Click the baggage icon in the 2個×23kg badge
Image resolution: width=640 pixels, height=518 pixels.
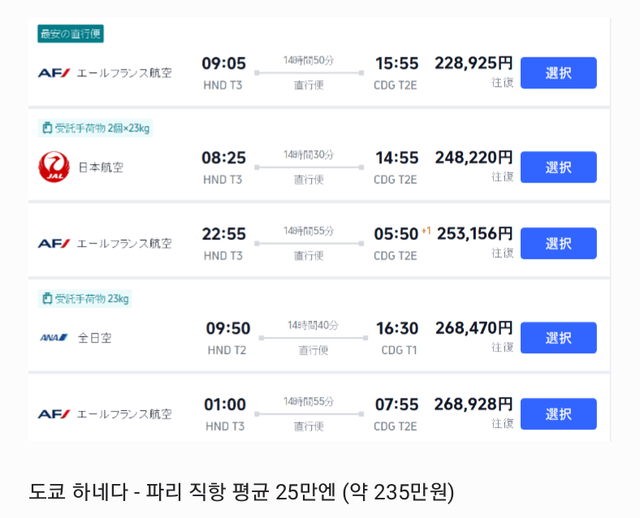point(46,128)
